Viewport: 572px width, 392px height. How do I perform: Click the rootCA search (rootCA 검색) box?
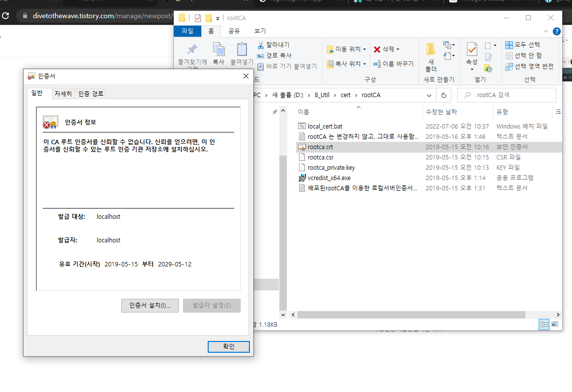click(506, 95)
